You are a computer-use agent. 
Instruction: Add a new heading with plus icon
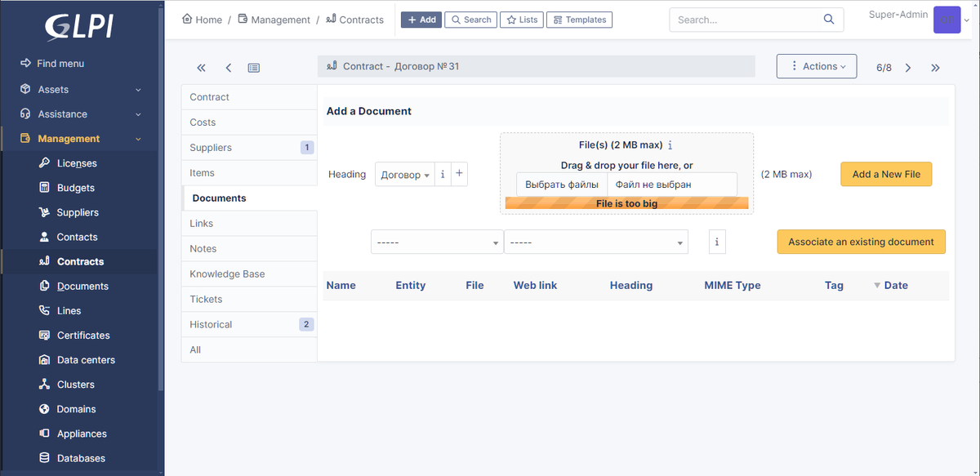click(x=459, y=174)
